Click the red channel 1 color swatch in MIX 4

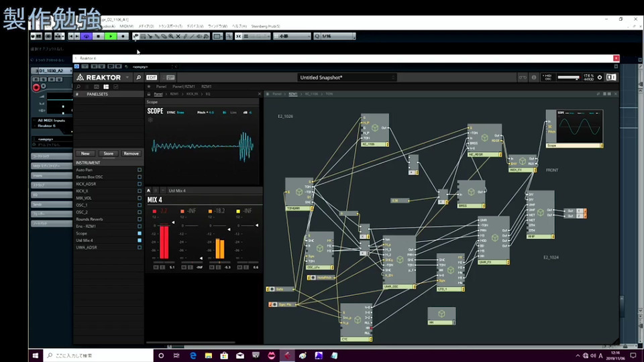[154, 211]
